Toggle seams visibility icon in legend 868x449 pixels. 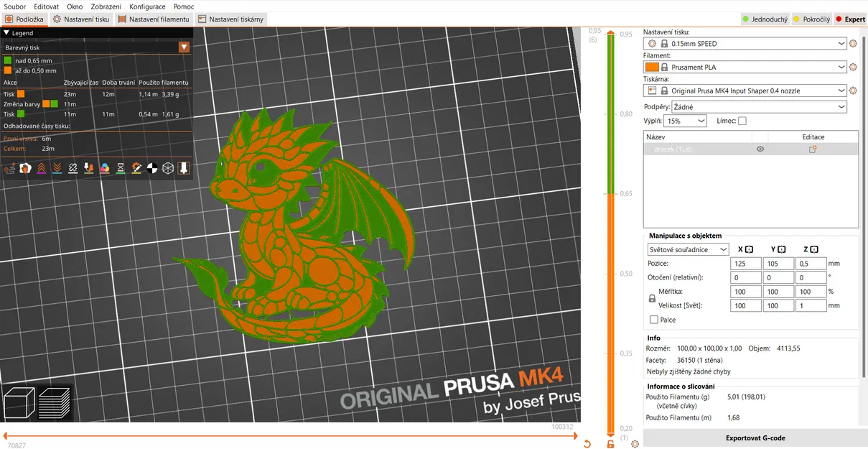coord(73,168)
